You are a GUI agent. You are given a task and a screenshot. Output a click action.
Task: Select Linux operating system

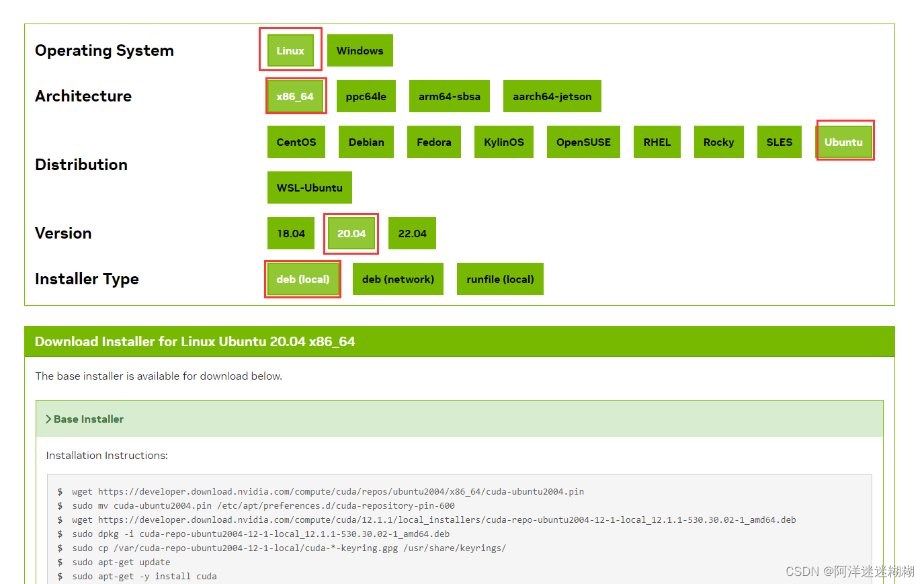(290, 50)
